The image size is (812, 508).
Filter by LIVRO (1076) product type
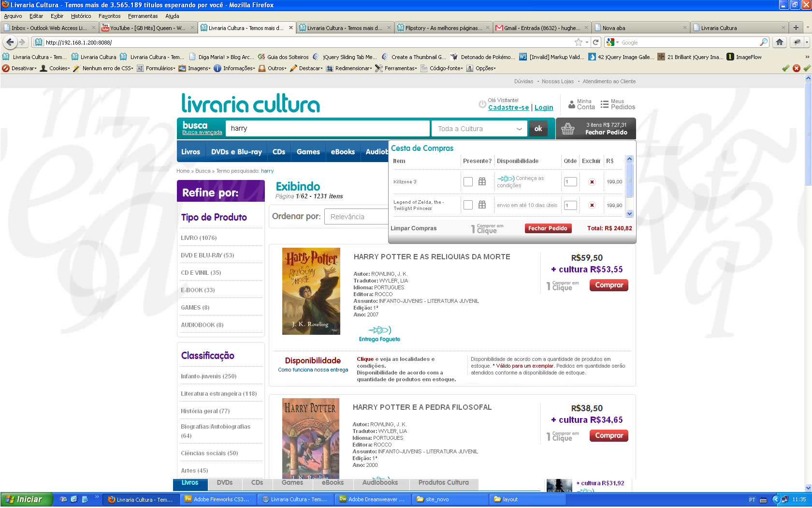pos(199,238)
